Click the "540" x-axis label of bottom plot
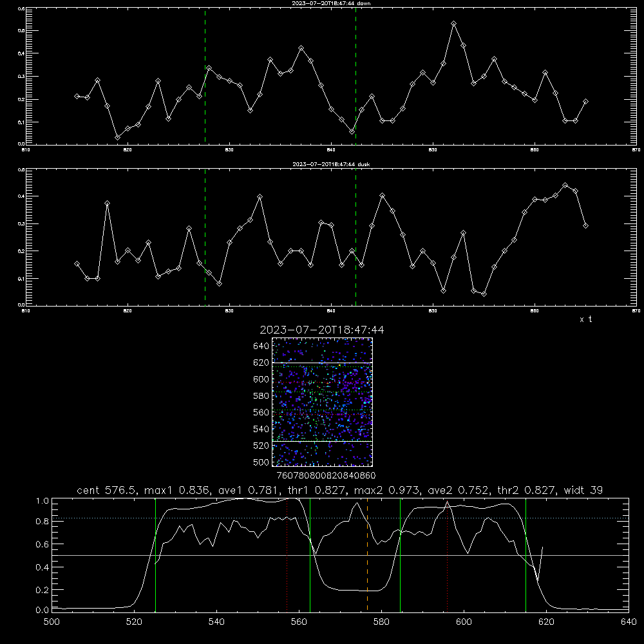This screenshot has width=644, height=644. (216, 622)
